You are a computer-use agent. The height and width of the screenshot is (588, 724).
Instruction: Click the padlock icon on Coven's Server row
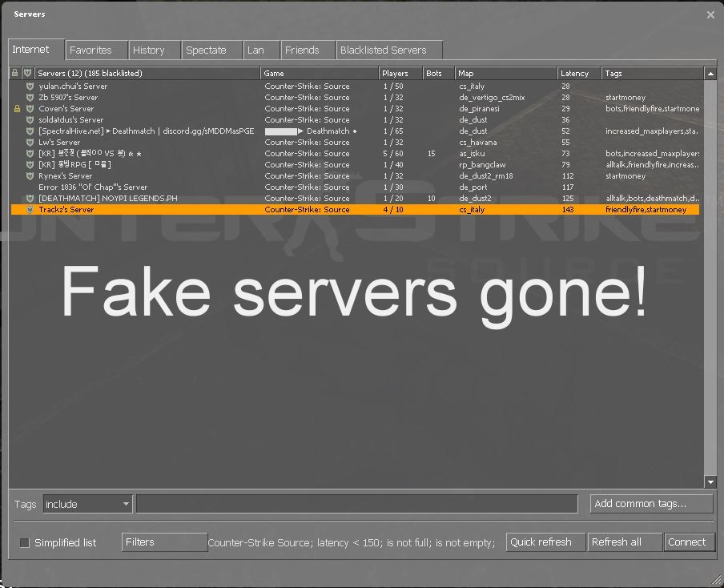[17, 108]
